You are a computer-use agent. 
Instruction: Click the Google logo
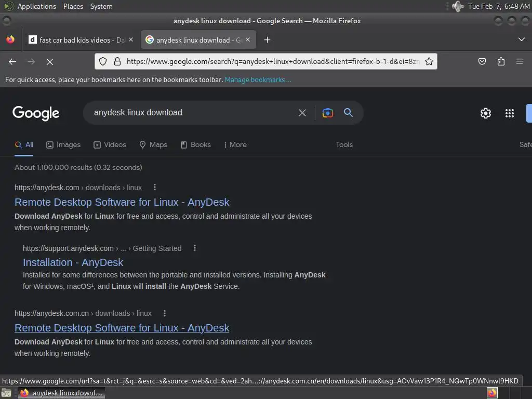[x=36, y=113]
